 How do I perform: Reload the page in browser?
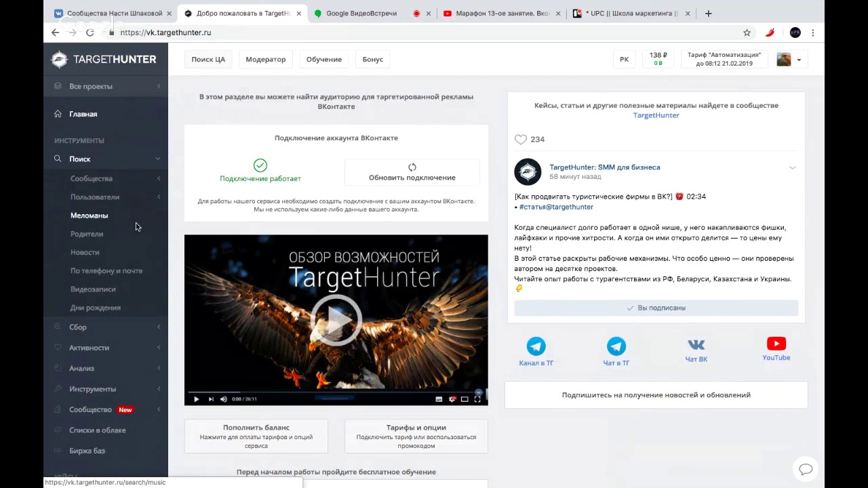click(90, 33)
